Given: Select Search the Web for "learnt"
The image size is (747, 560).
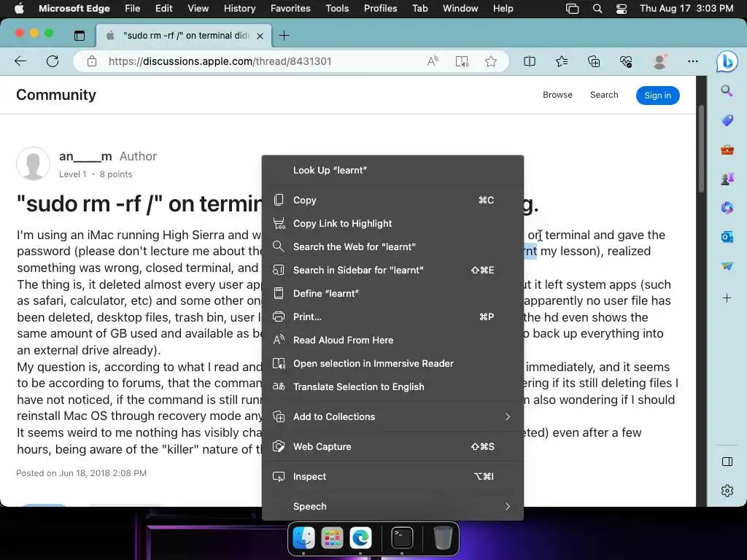Looking at the screenshot, I should 392,247.
